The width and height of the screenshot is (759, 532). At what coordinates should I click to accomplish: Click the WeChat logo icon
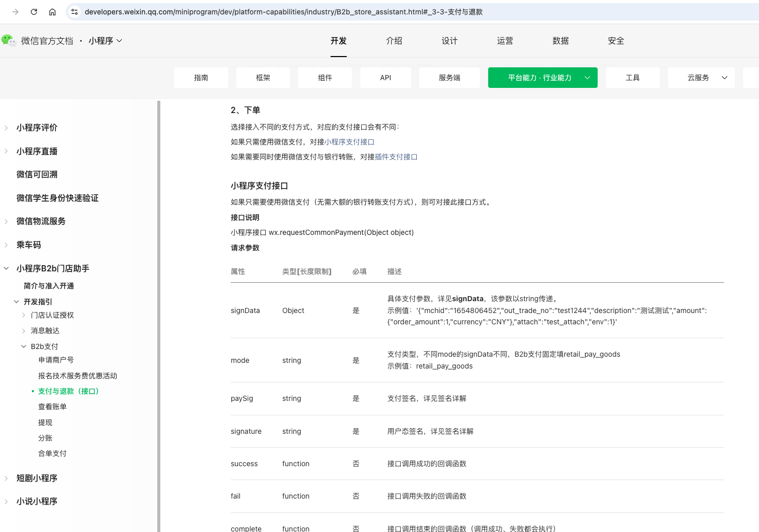click(x=9, y=41)
